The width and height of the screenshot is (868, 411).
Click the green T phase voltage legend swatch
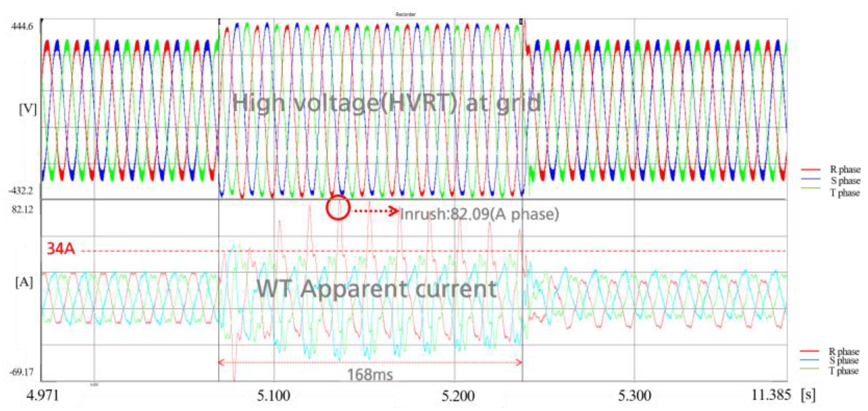pos(810,188)
